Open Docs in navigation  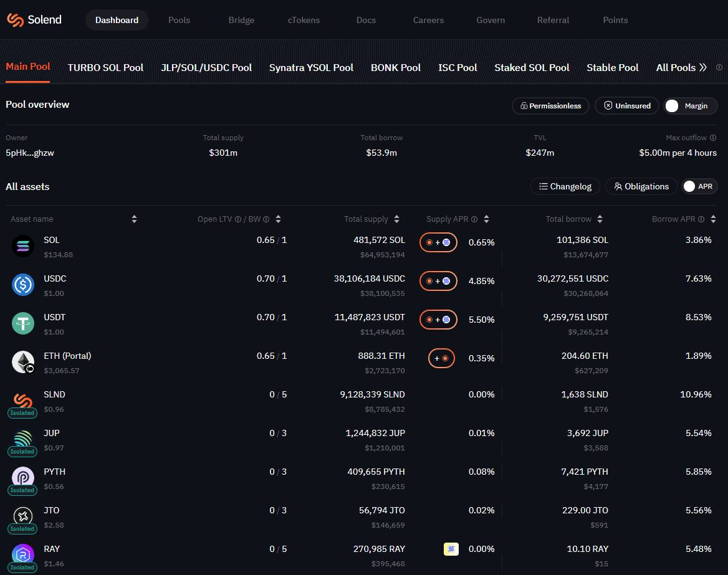click(366, 20)
